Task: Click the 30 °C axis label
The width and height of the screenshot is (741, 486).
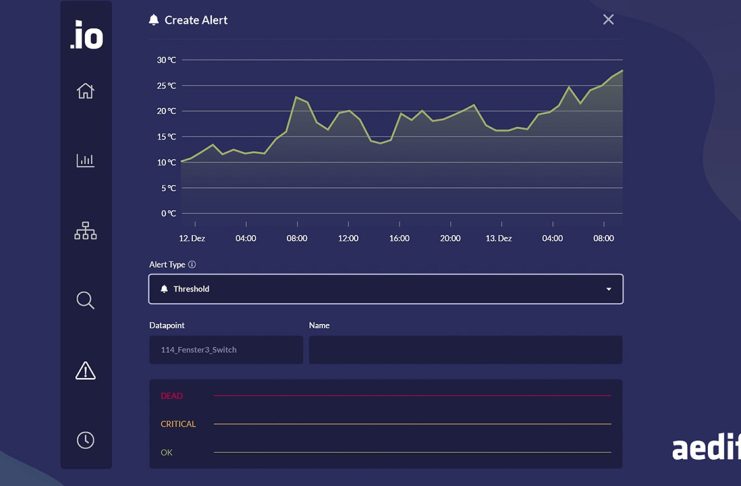Action: point(166,60)
